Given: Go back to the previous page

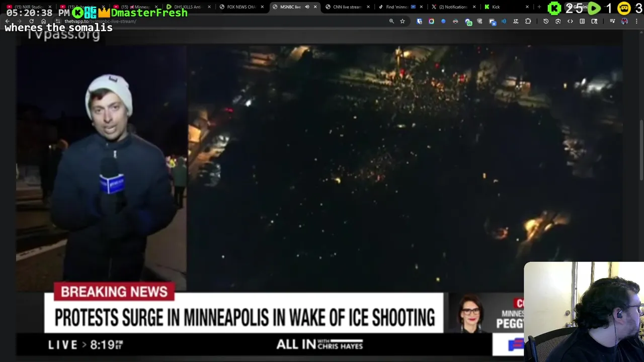Looking at the screenshot, I should (8, 21).
